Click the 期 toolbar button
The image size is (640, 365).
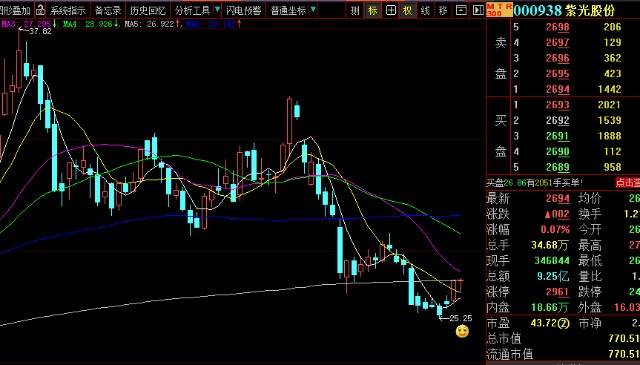(x=355, y=10)
